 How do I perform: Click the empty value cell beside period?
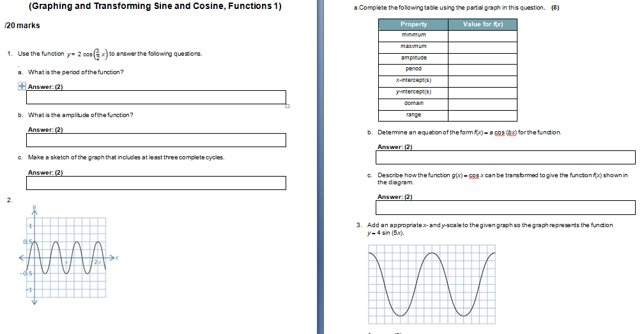[482, 70]
